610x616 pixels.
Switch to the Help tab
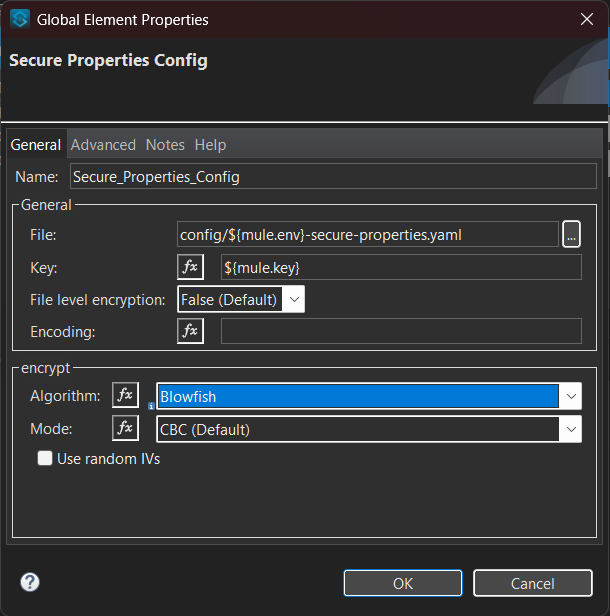click(210, 145)
